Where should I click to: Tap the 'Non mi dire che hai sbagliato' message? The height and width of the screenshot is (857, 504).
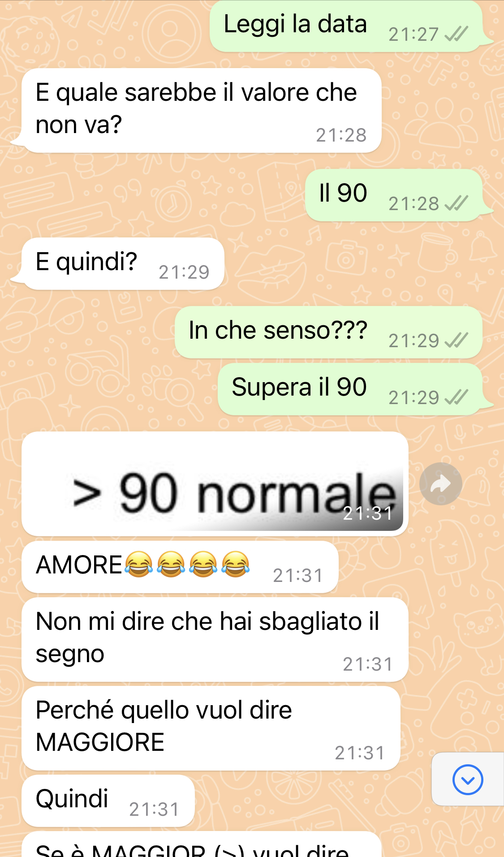click(215, 639)
